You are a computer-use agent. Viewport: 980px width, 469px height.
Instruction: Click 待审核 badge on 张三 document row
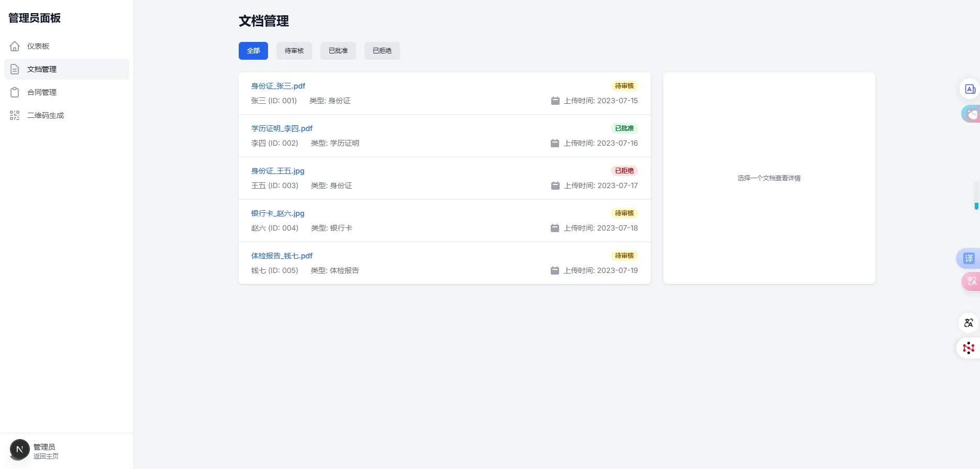tap(624, 86)
